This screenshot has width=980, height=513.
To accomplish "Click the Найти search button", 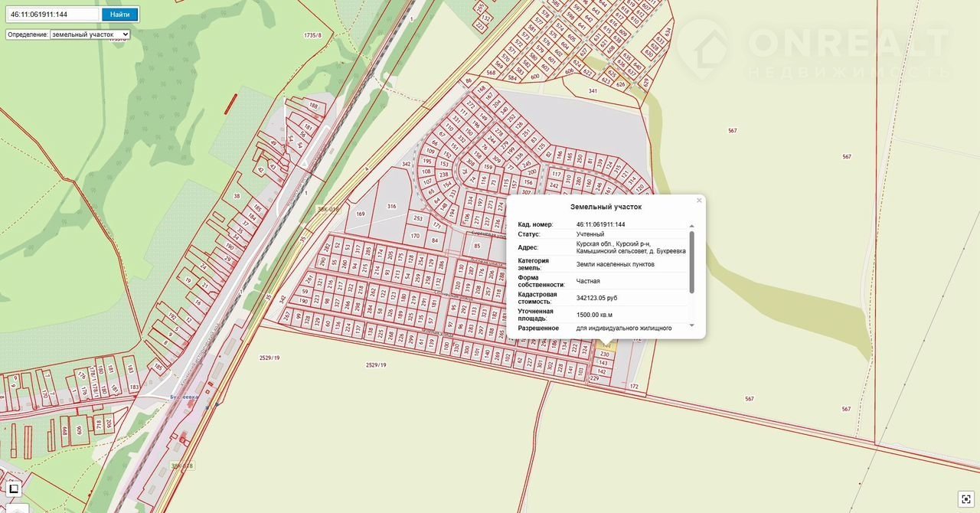I will tap(119, 14).
